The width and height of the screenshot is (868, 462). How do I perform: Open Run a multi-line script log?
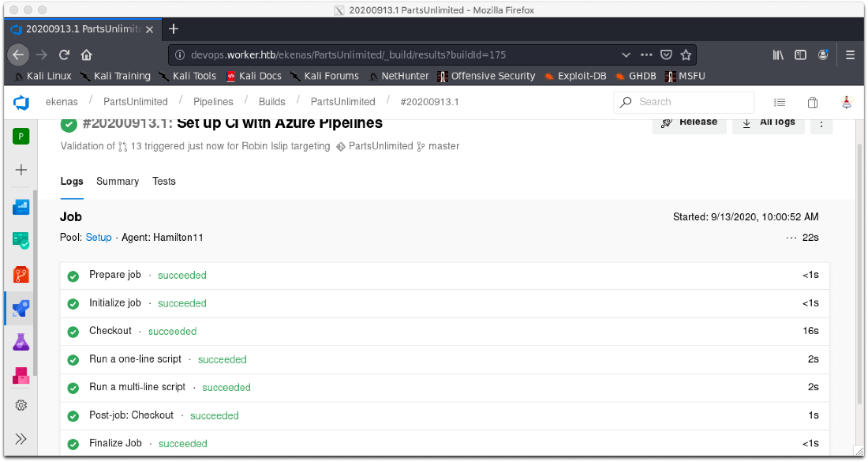coord(444,387)
